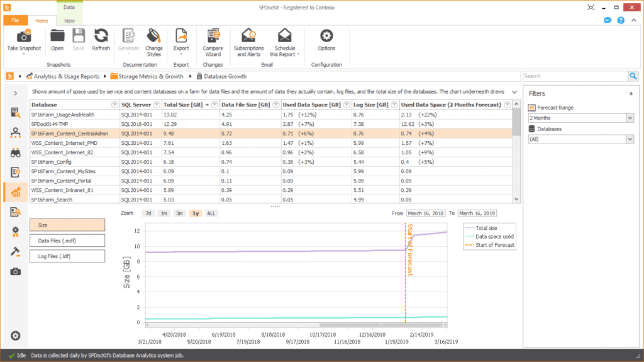Open the Options gear in the ribbon
The image size is (644, 362).
coord(326,37)
